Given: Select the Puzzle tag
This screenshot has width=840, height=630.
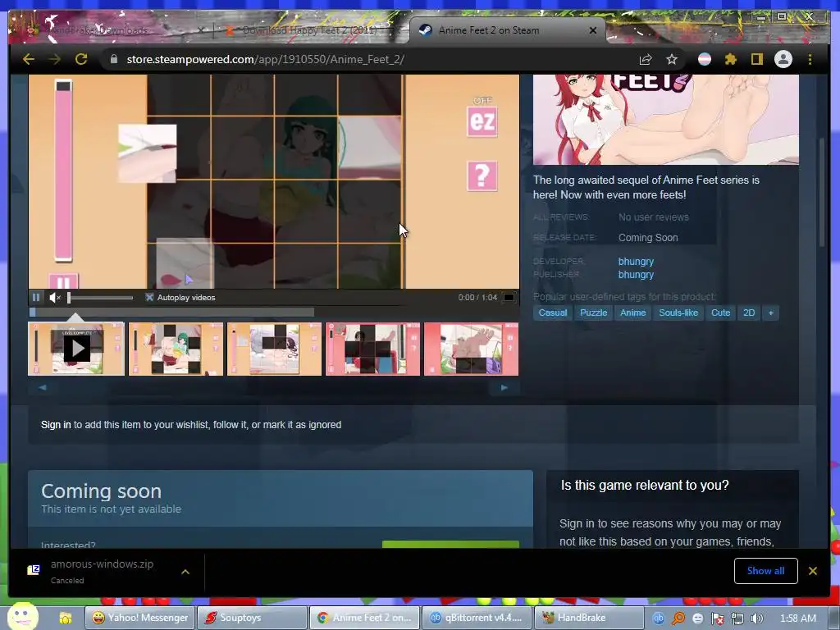Looking at the screenshot, I should (594, 313).
